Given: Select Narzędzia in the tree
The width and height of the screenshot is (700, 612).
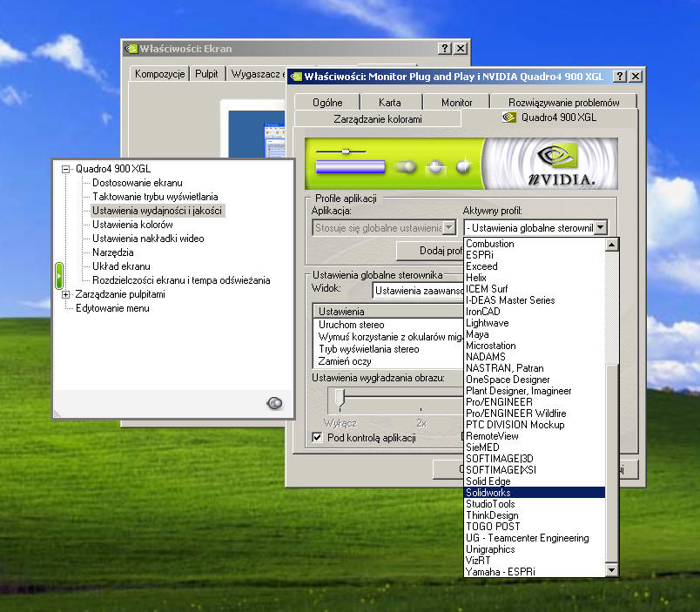Looking at the screenshot, I should (x=113, y=252).
